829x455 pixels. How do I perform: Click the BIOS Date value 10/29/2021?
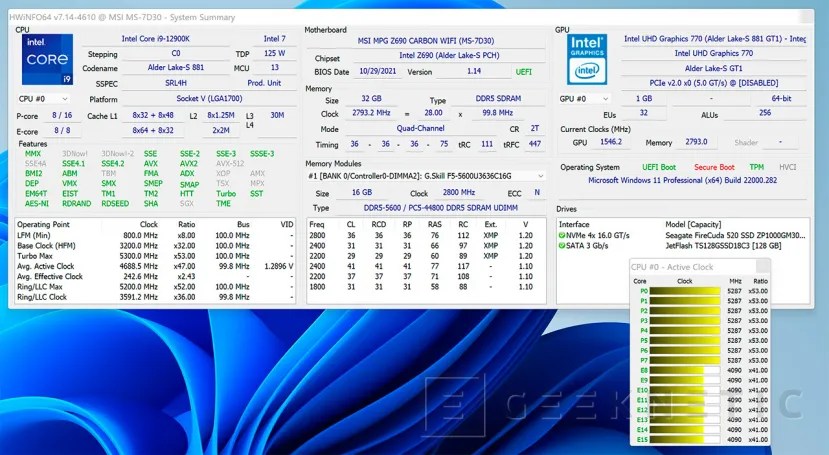coord(377,71)
